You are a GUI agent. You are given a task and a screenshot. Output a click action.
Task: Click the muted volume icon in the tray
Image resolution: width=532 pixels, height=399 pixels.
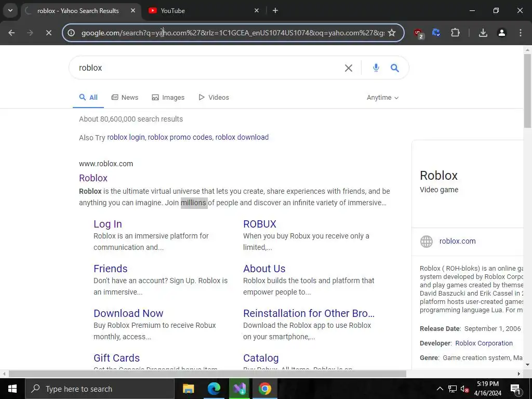tap(464, 389)
